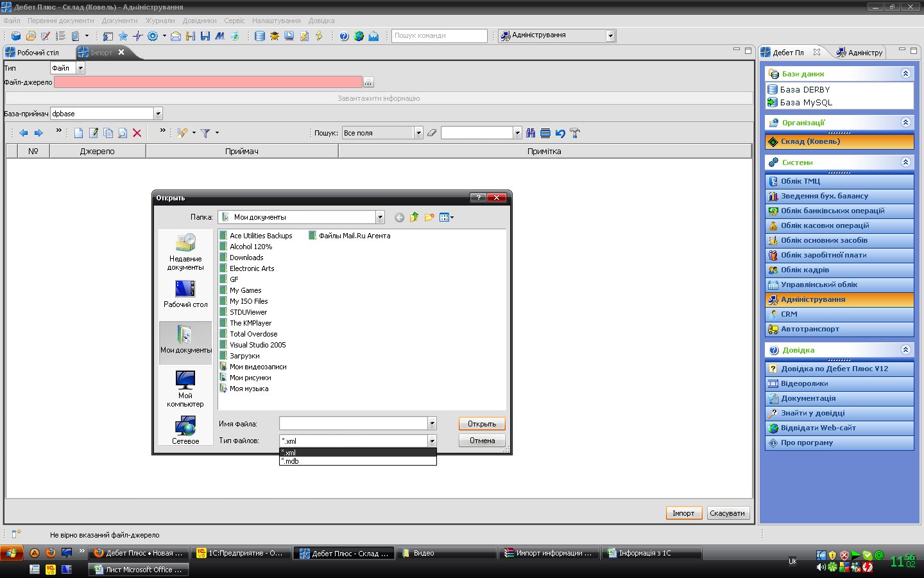The height and width of the screenshot is (578, 924).
Task: Open Облік заробітної плати system
Action: coord(839,255)
